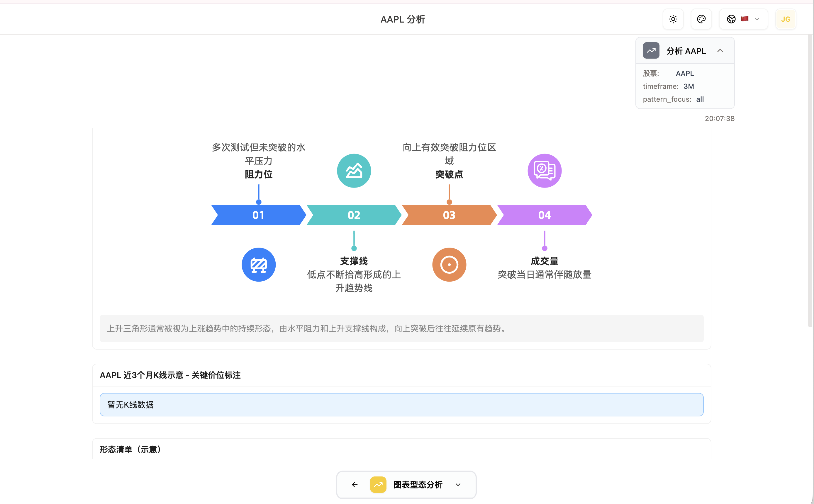Screen dimensions: 814x504
Task: Click the 形态清单（示意）heading
Action: coord(130,449)
